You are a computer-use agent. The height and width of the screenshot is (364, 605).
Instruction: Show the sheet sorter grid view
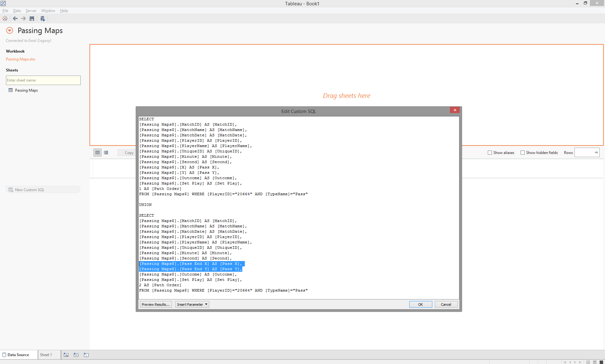point(588,362)
